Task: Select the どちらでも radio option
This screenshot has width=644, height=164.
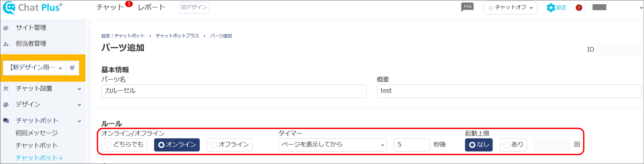Action: [124, 145]
